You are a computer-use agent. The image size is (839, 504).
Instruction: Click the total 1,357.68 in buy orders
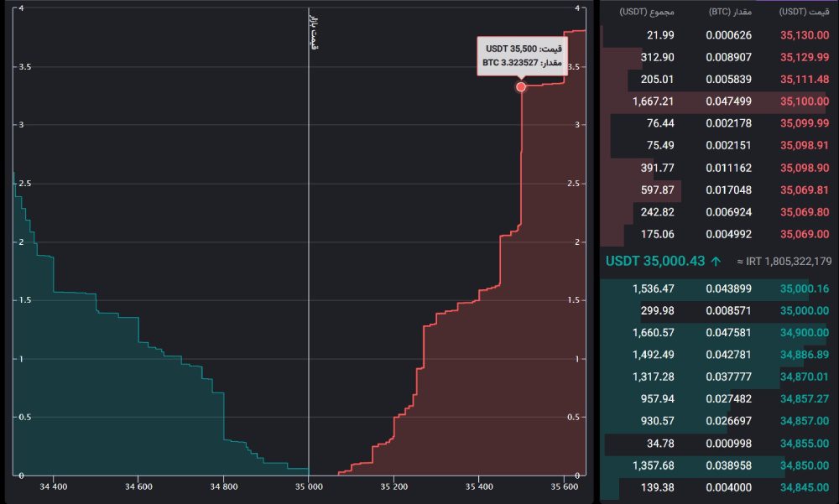[x=644, y=465]
